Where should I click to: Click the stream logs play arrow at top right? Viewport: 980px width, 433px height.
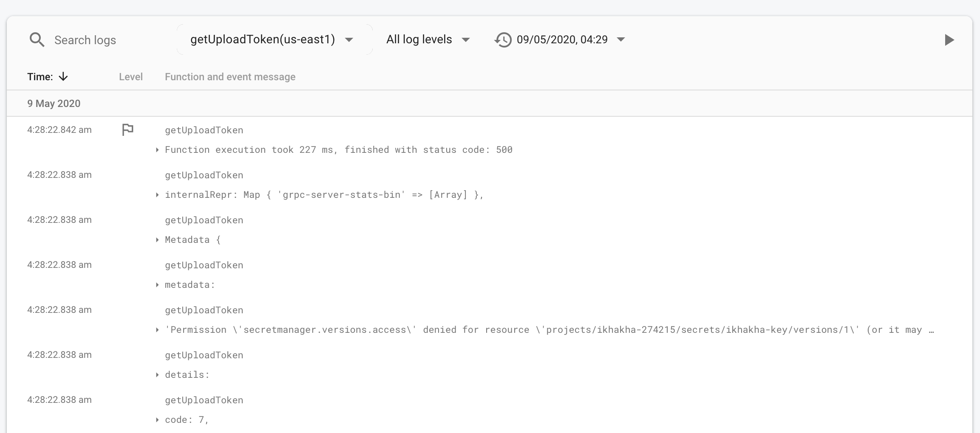click(949, 39)
